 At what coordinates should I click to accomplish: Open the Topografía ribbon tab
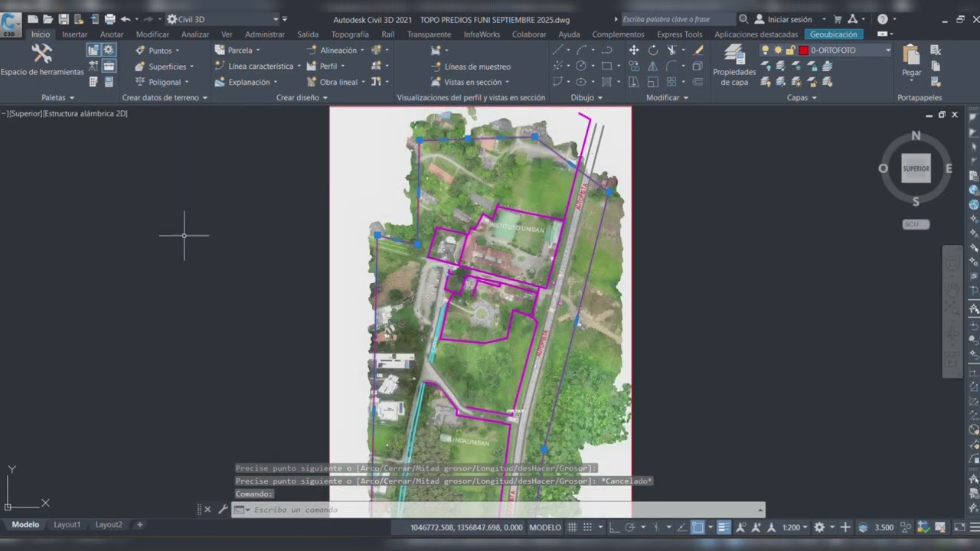tap(350, 34)
